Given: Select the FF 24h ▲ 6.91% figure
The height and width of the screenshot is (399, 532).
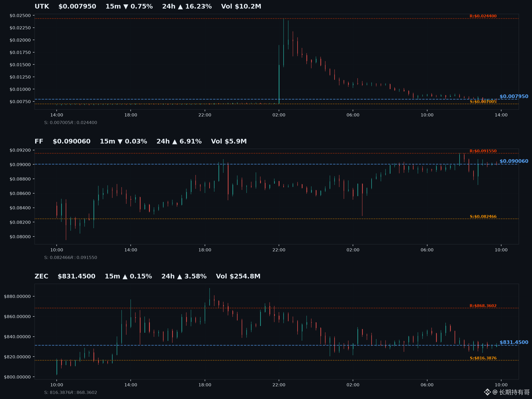Looking at the screenshot, I should pyautogui.click(x=179, y=142).
